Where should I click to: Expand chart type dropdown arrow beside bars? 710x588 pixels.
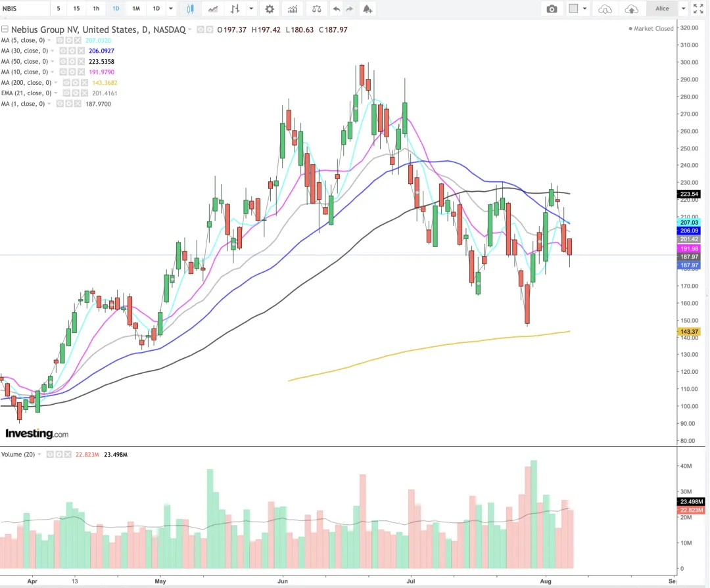pos(251,9)
